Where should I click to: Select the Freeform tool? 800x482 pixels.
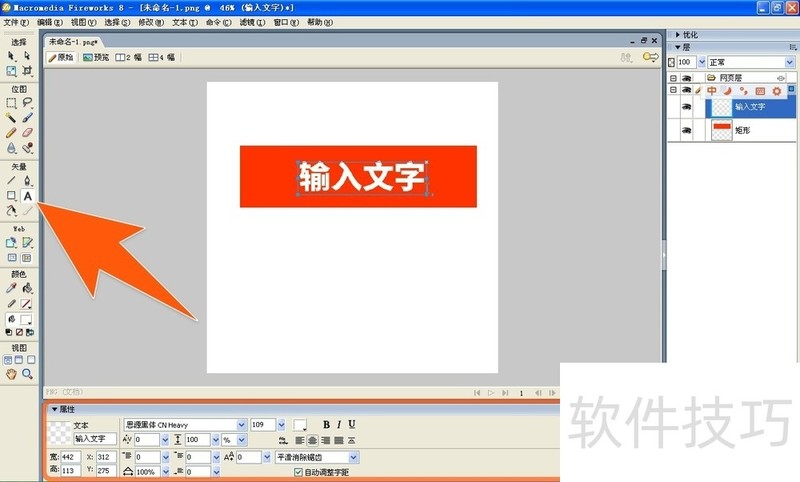[11, 211]
